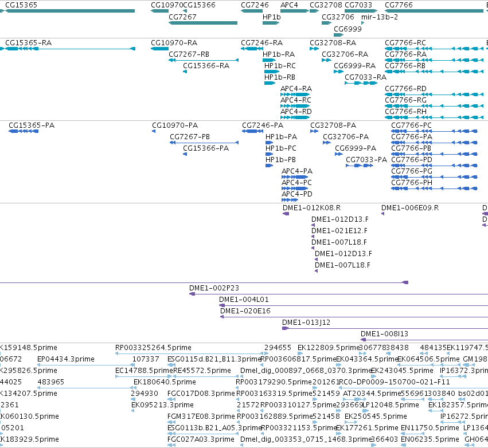Screen dimensions: 488x448
Task: Open BAC end DME1-006E09.R
Action: 383,214
